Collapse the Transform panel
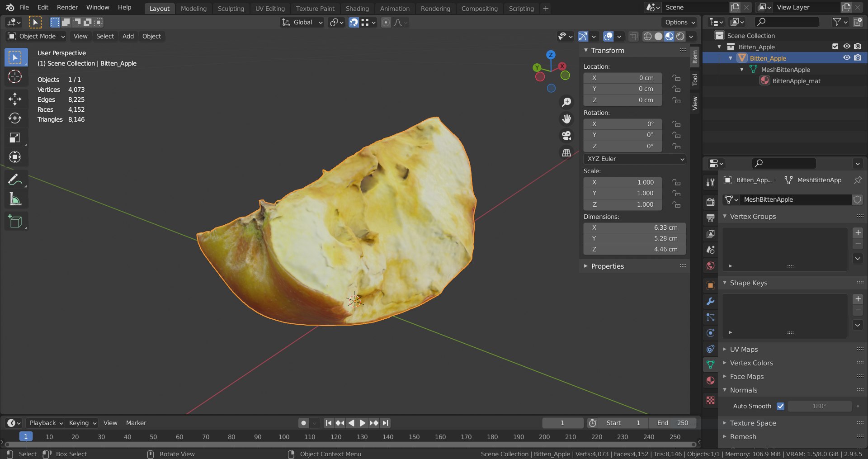 click(607, 50)
